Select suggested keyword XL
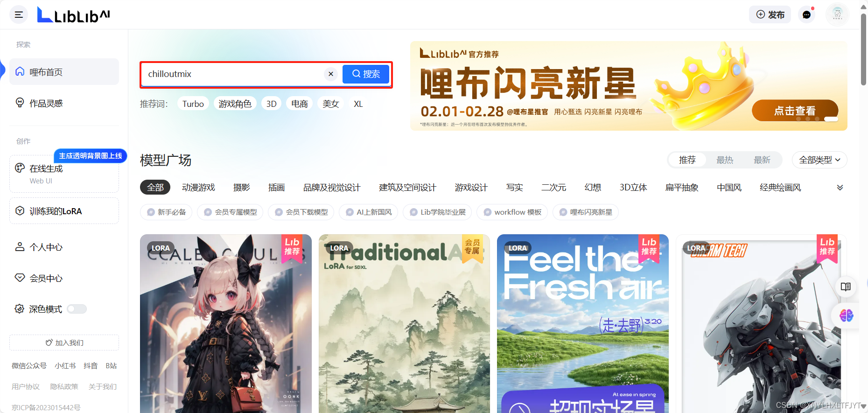 point(358,104)
